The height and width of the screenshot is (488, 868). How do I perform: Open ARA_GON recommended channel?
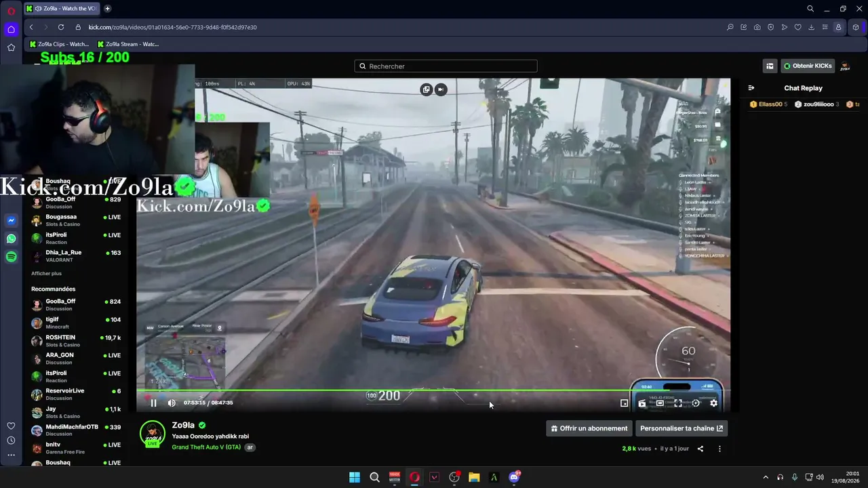76,359
